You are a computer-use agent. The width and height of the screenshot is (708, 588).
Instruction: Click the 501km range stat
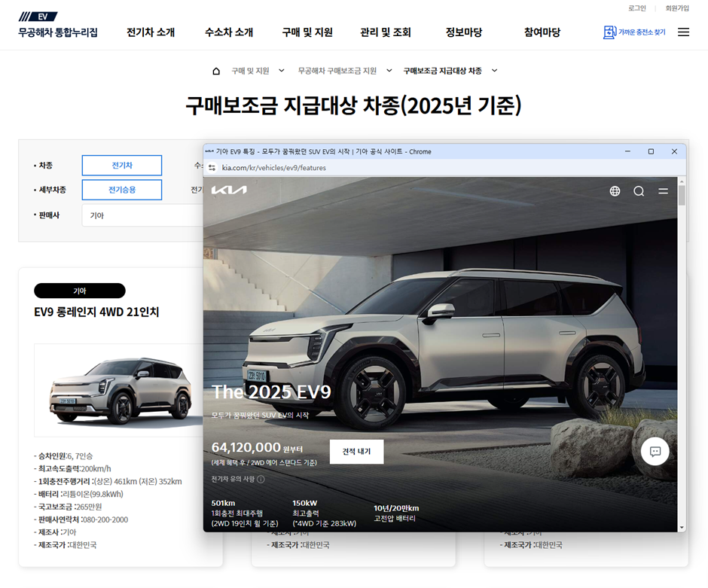[x=245, y=513]
